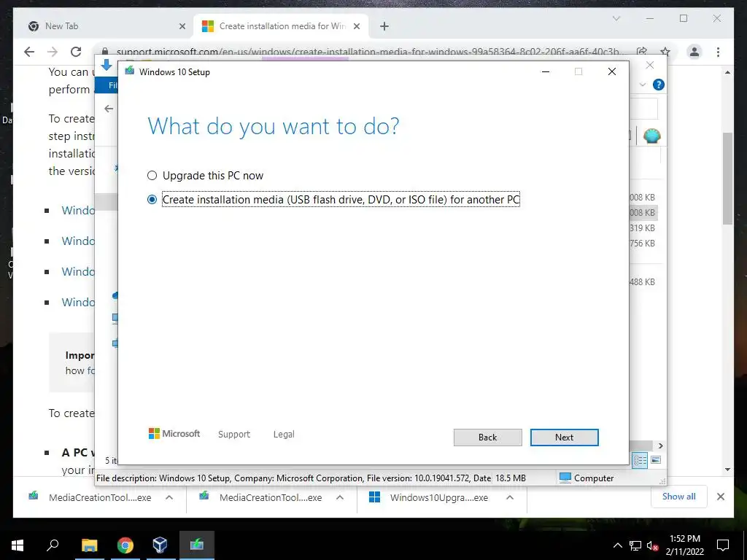
Task: Click Windows Setup taskbar icon
Action: 197,545
